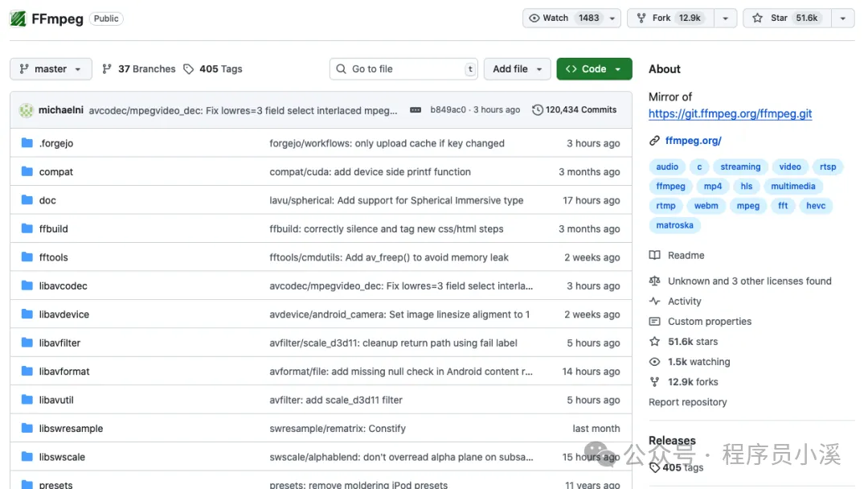Select the webm topic tag
This screenshot has width=868, height=489.
click(706, 205)
